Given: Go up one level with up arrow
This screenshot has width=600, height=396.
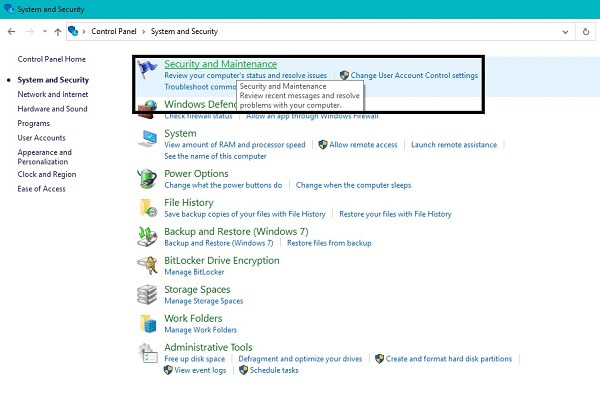Looking at the screenshot, I should [x=58, y=32].
